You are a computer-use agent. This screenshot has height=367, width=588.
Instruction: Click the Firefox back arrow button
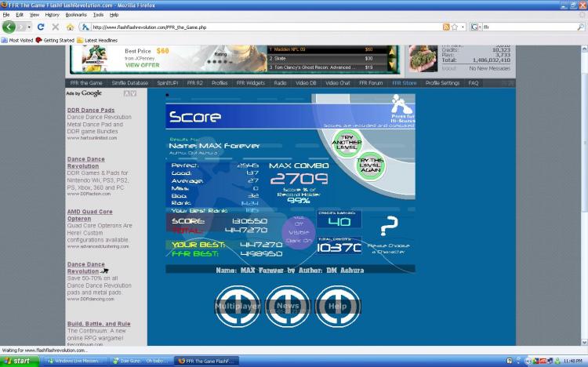tap(9, 27)
